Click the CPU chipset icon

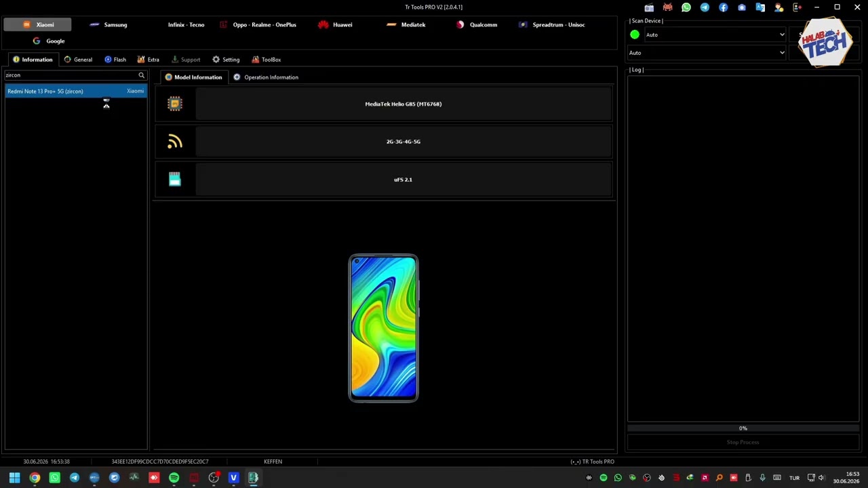tap(175, 104)
